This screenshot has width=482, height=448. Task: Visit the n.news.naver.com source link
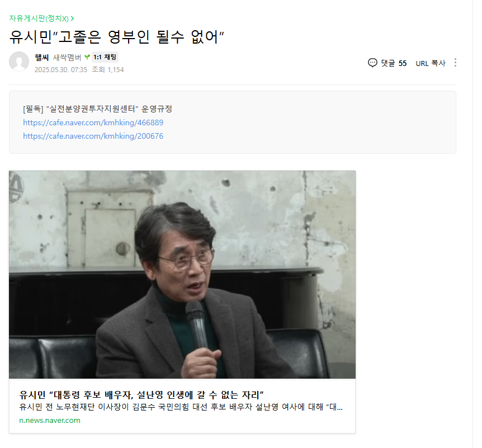click(x=50, y=421)
